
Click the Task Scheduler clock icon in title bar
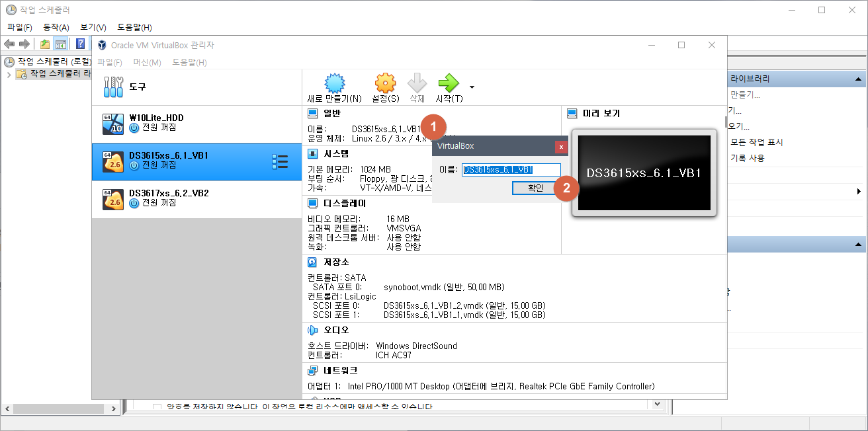(11, 10)
